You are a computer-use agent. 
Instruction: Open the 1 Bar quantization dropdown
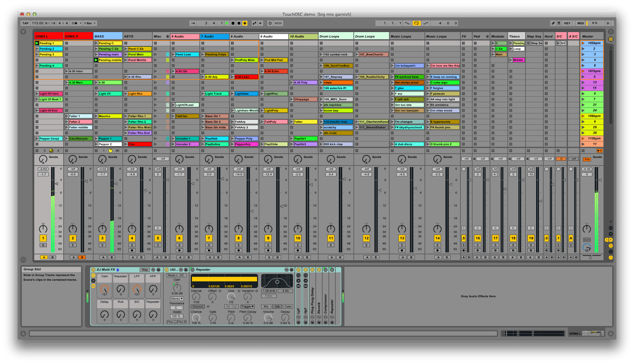90,23
